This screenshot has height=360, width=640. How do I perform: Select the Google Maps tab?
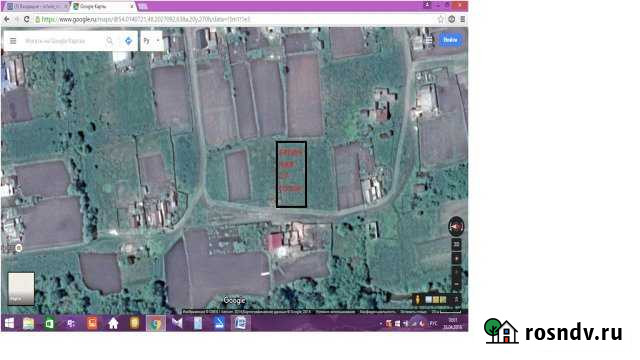102,7
